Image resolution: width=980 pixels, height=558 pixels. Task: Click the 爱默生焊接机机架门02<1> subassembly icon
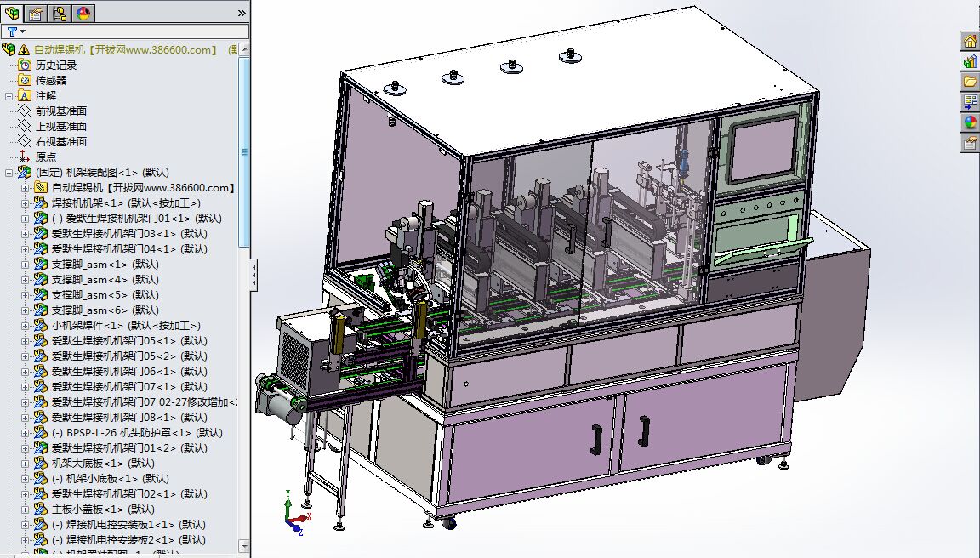[41, 493]
